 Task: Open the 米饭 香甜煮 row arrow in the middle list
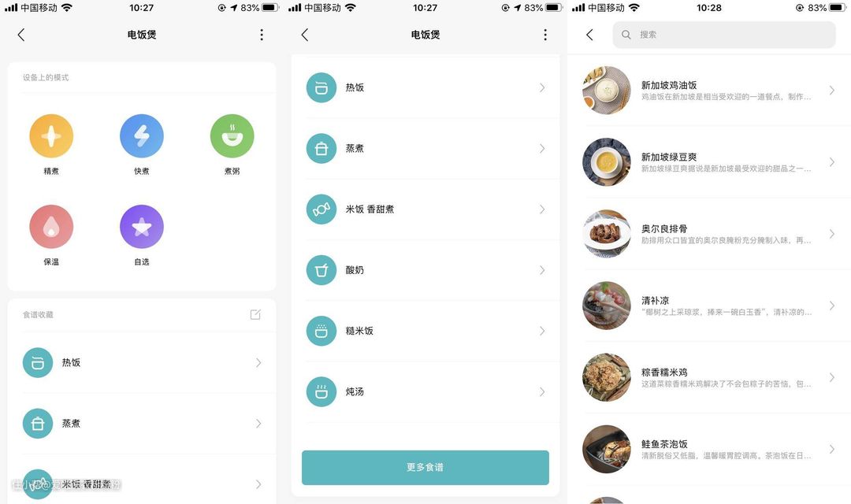pos(541,209)
